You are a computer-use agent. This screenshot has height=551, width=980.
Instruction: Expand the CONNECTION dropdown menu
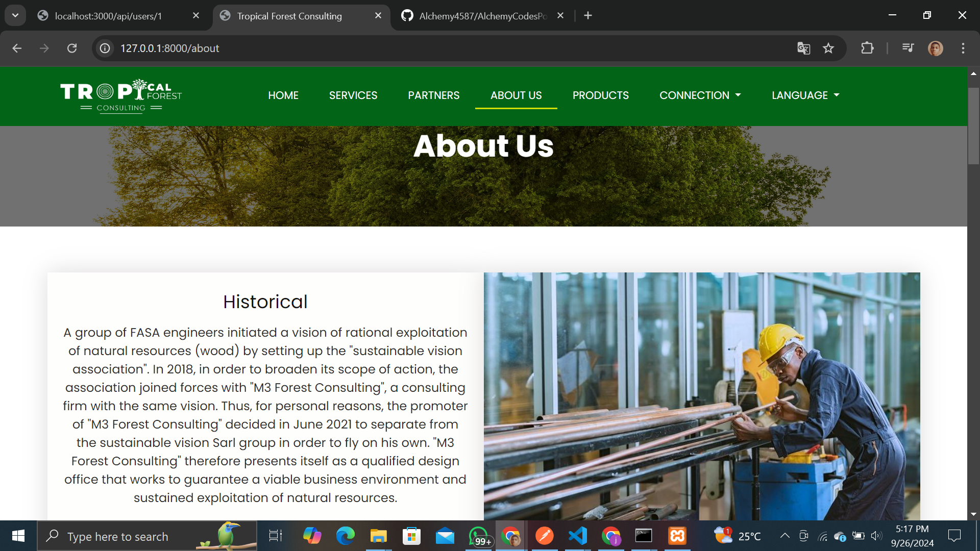700,95
